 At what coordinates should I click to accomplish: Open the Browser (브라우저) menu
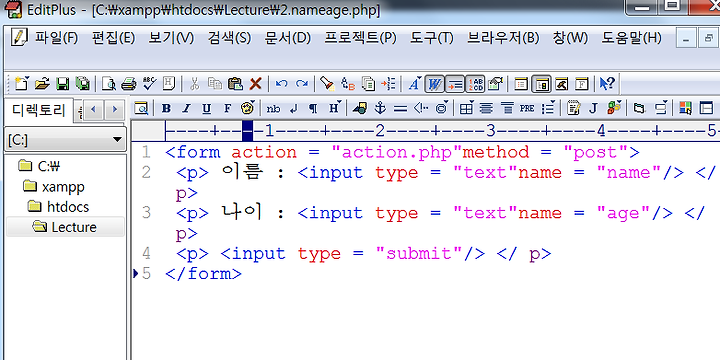click(x=503, y=38)
